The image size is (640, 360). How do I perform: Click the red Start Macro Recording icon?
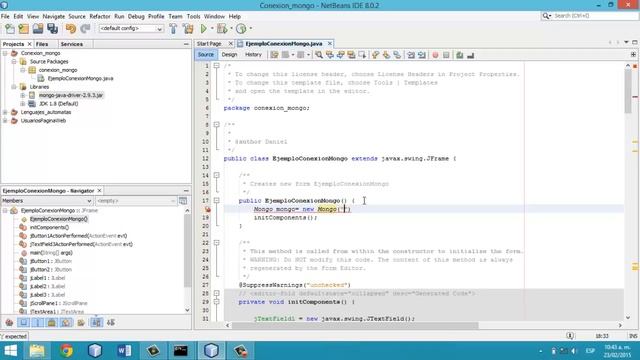(435, 55)
